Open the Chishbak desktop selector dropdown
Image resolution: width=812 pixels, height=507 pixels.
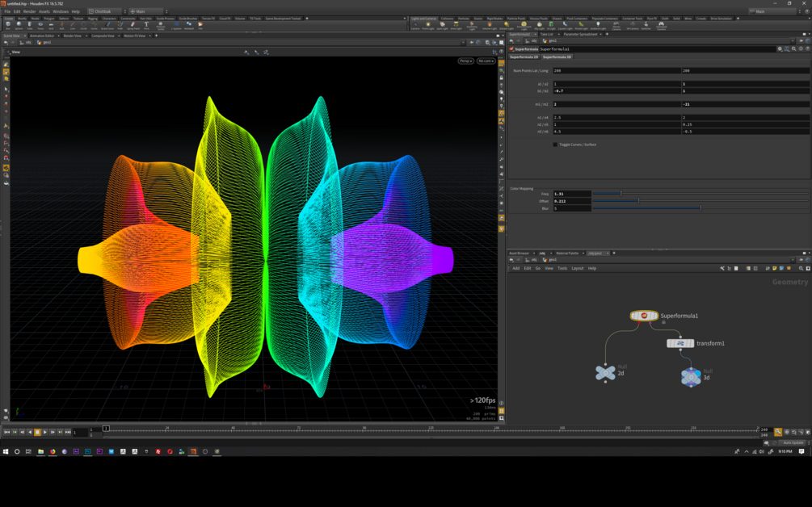coord(105,11)
